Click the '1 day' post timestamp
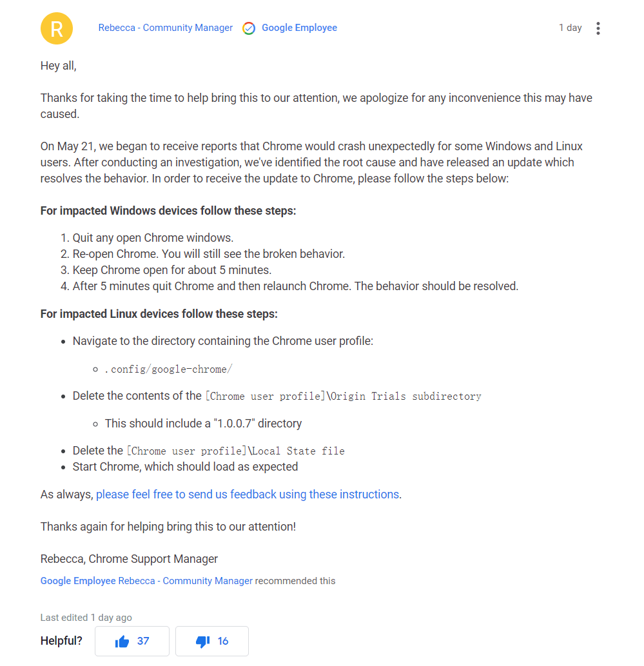This screenshot has height=666, width=644. coord(570,28)
